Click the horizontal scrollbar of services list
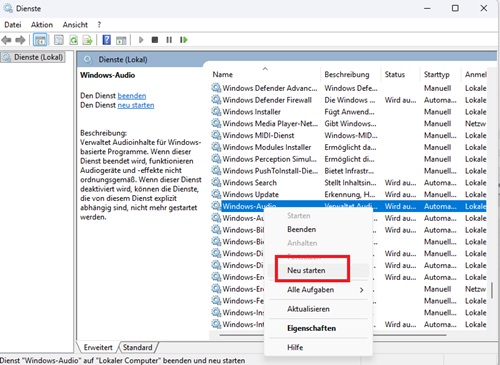Screen dimensions: 500x365 (x=333, y=335)
